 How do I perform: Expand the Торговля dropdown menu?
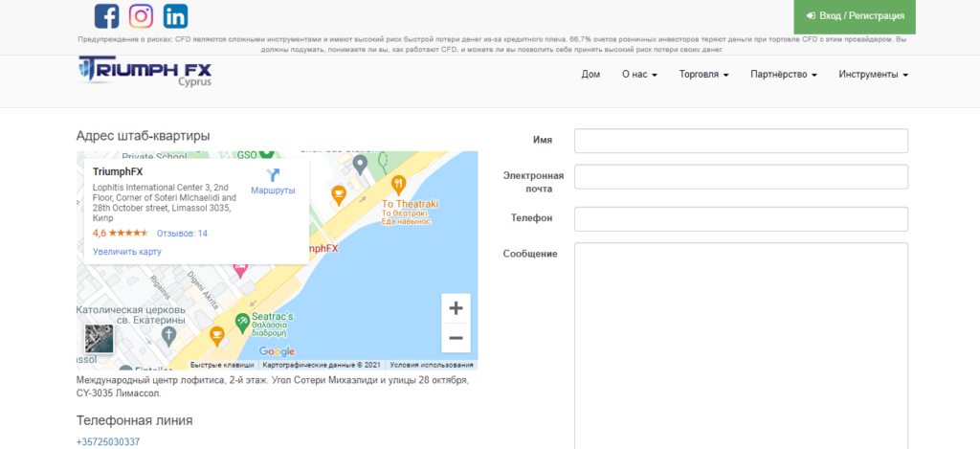[x=704, y=75]
